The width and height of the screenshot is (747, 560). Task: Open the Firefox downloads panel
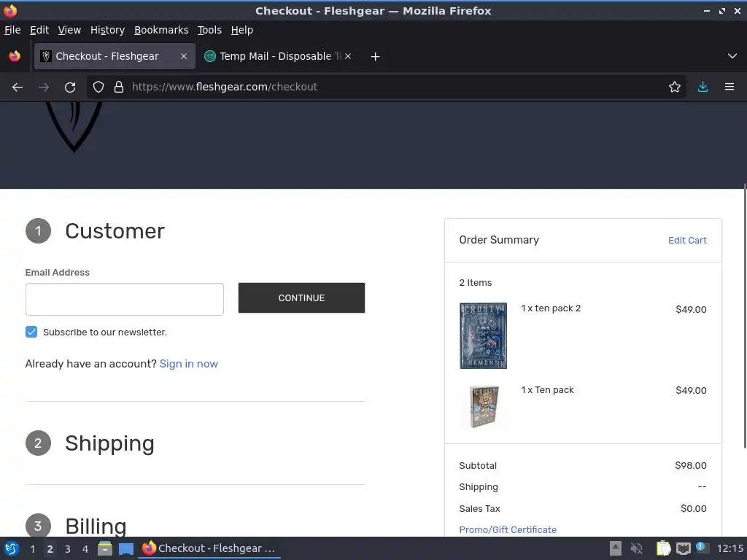[x=703, y=87]
